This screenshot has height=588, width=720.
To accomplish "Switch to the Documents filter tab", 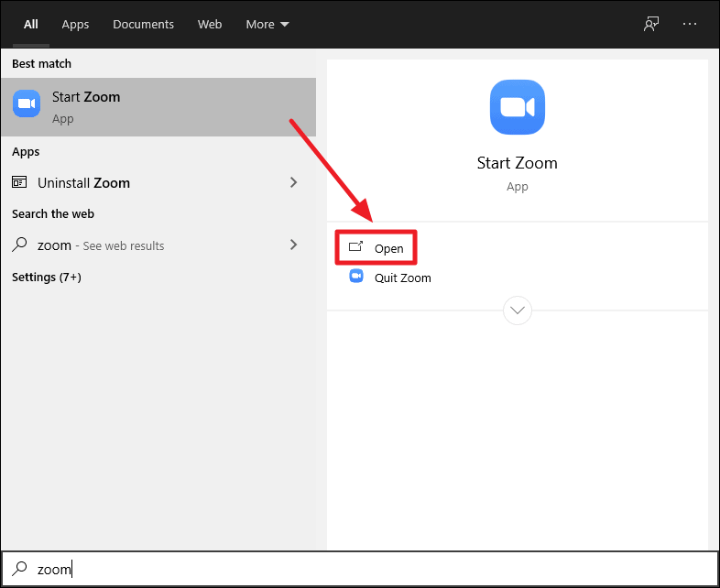I will coord(143,25).
